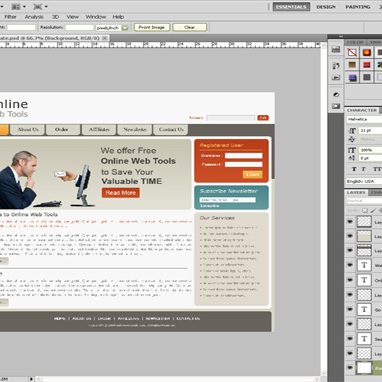
Task: Open the arrange documents icon
Action: click(16, 6)
